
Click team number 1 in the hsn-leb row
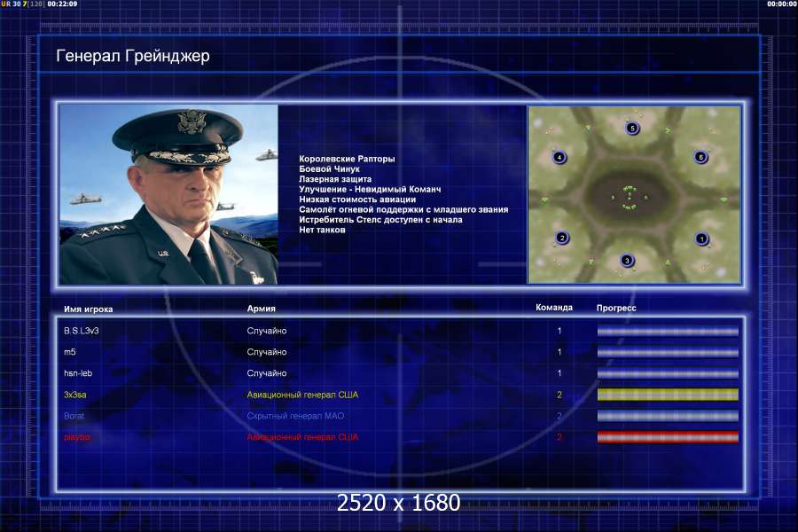tap(559, 373)
